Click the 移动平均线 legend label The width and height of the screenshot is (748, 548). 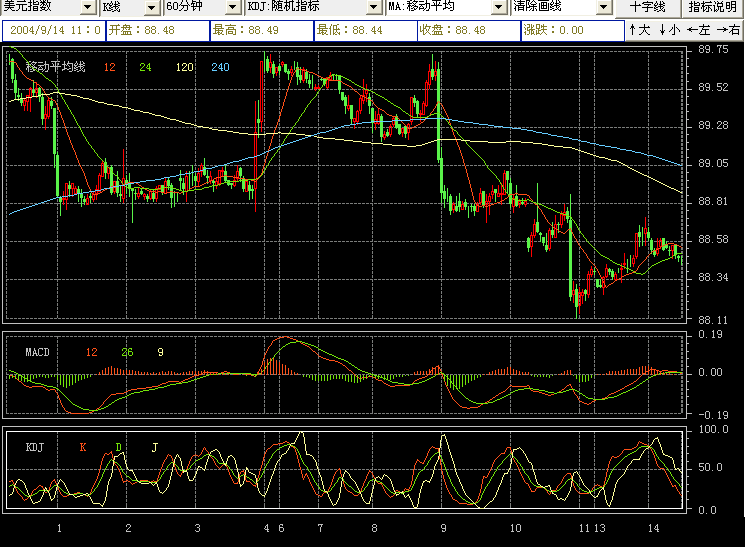point(55,67)
